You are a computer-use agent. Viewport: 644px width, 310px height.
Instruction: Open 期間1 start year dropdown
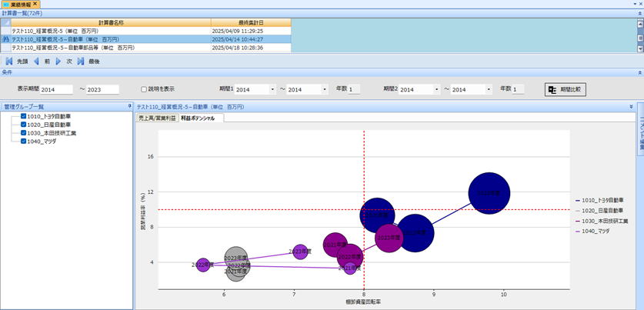coord(272,89)
